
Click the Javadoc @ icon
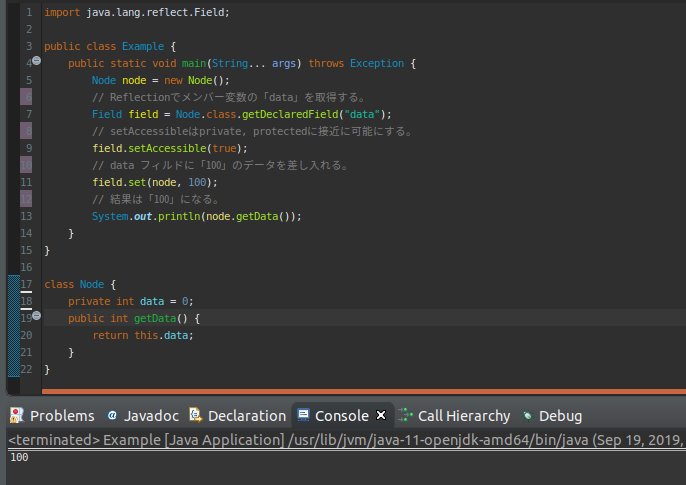point(112,415)
